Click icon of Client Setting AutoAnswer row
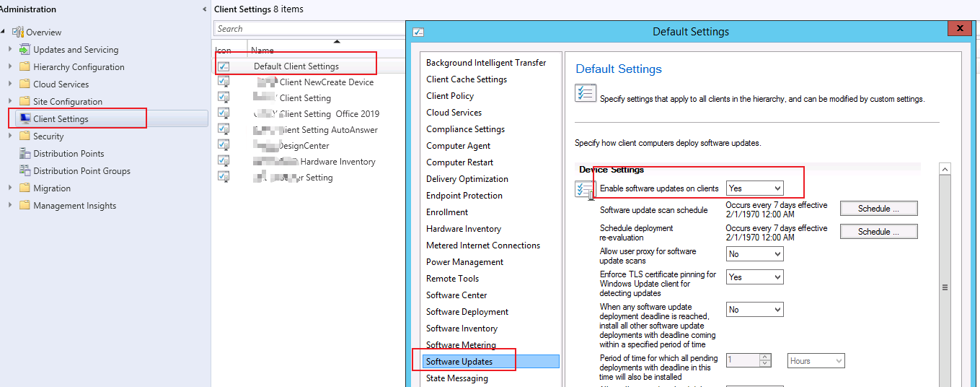980x387 pixels. click(224, 129)
